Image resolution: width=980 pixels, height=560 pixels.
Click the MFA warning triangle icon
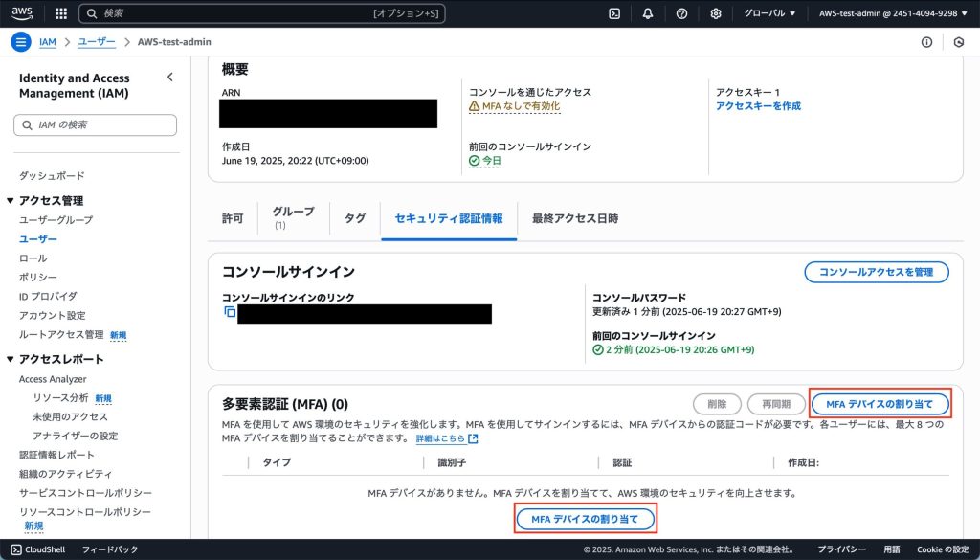(x=475, y=106)
